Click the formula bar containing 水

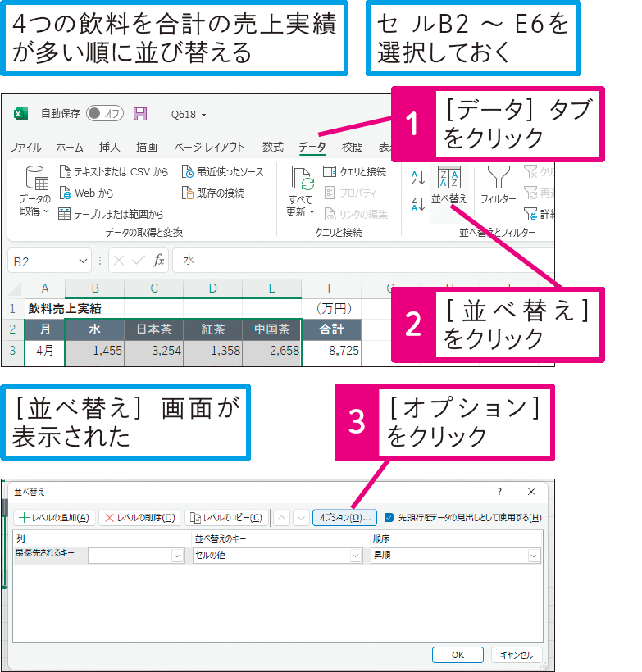click(x=362, y=260)
